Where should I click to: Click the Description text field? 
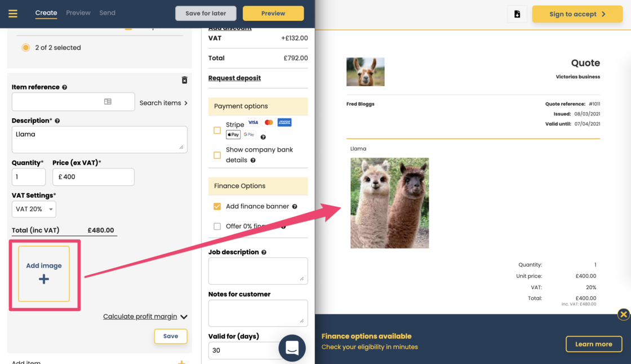pos(99,139)
